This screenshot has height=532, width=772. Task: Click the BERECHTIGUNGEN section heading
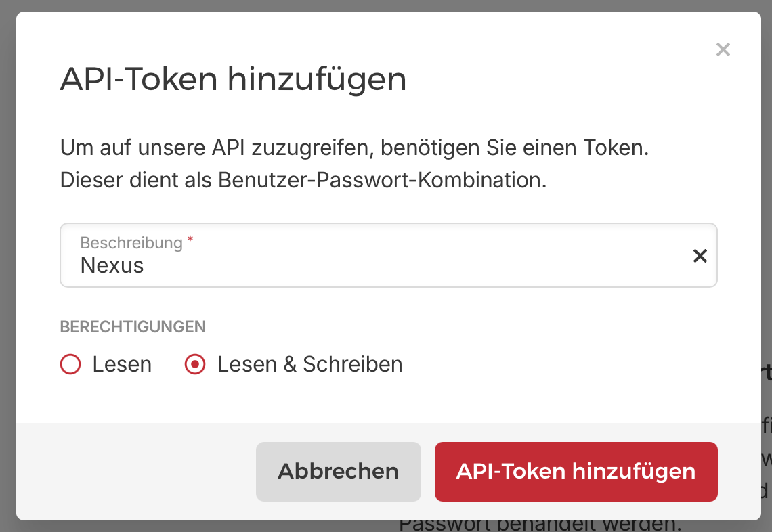[133, 327]
